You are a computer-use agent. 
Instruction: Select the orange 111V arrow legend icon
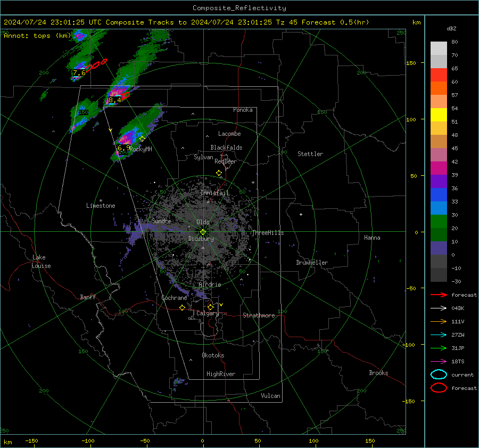click(x=439, y=321)
